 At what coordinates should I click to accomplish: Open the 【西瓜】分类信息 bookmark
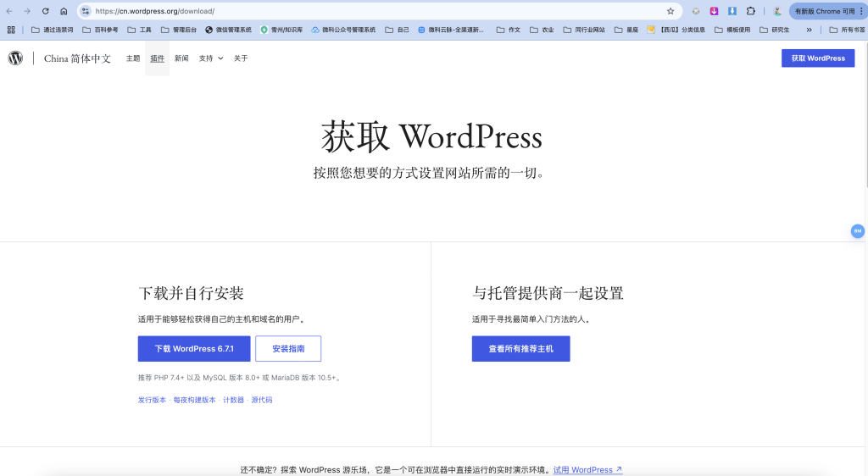pyautogui.click(x=676, y=30)
